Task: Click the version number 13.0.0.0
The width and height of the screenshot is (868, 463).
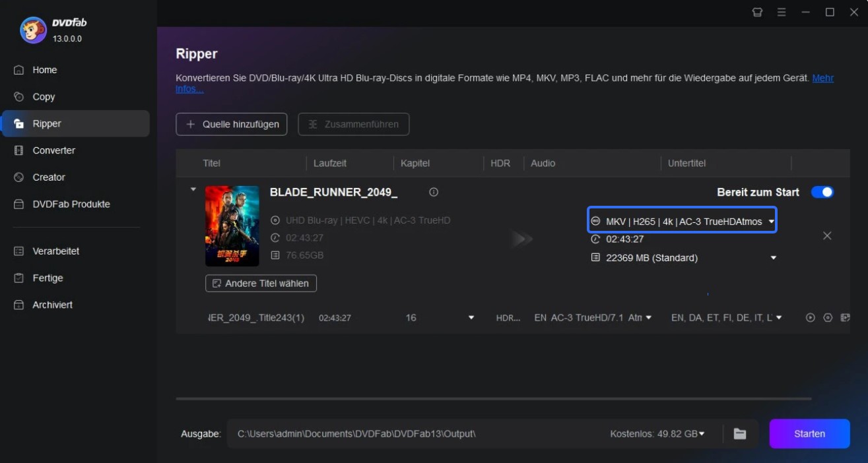Action: pos(67,39)
